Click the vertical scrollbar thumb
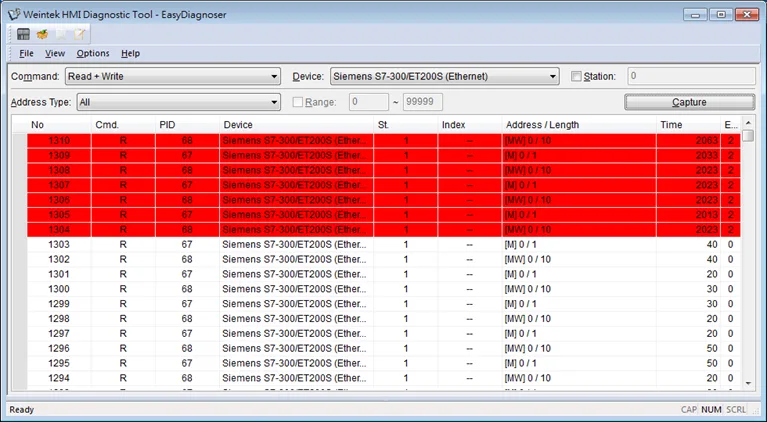767x422 pixels. pos(748,135)
